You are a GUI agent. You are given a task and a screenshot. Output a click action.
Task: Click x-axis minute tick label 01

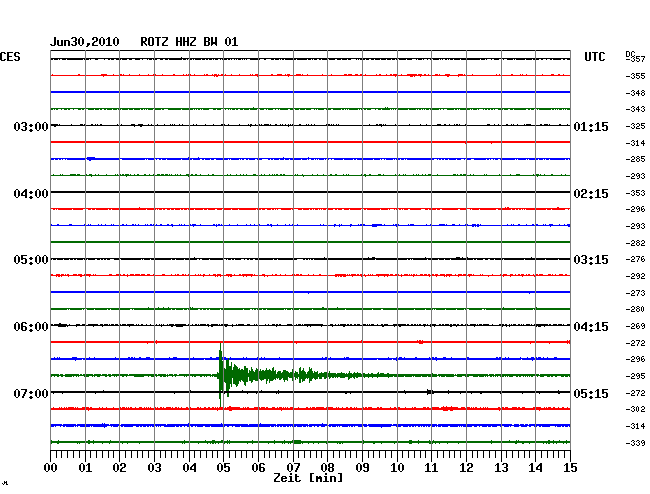coord(85,468)
